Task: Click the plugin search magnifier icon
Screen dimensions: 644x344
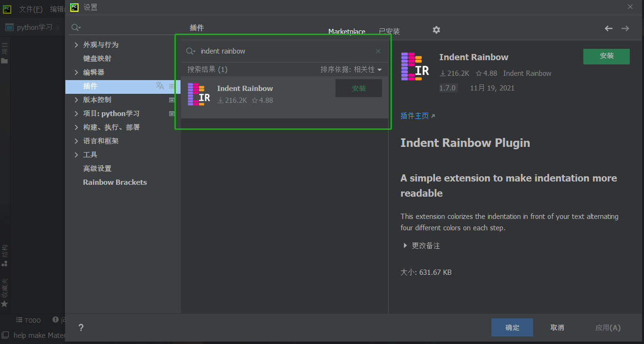Action: point(190,51)
